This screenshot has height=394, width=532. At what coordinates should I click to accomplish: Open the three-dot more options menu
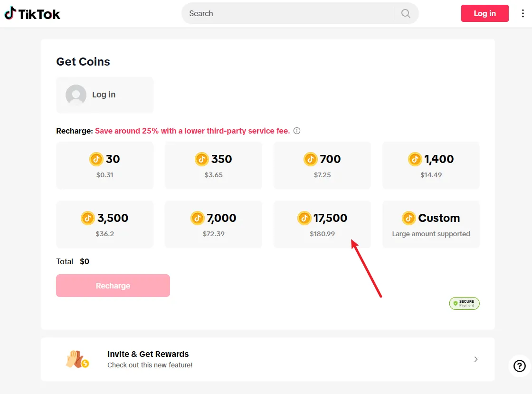[522, 13]
